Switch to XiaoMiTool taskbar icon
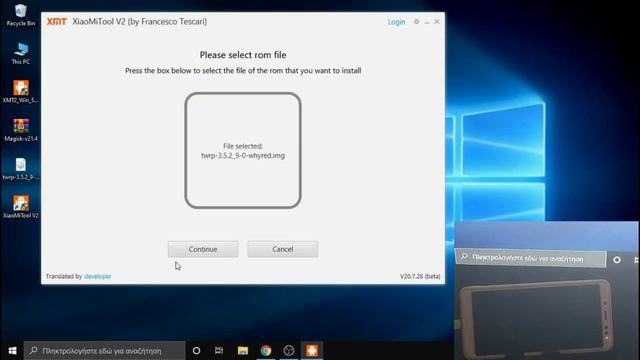640x360 pixels. (312, 351)
